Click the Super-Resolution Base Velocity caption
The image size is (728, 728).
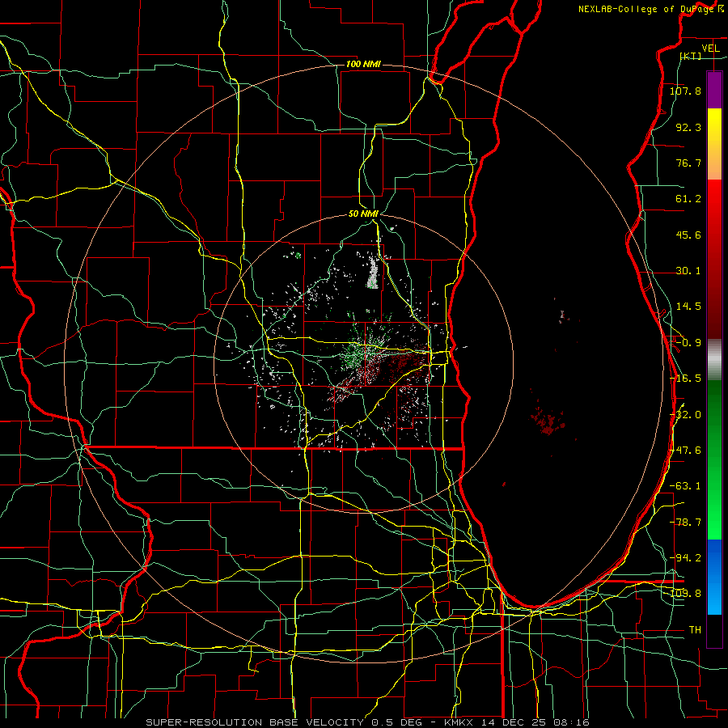pyautogui.click(x=368, y=722)
